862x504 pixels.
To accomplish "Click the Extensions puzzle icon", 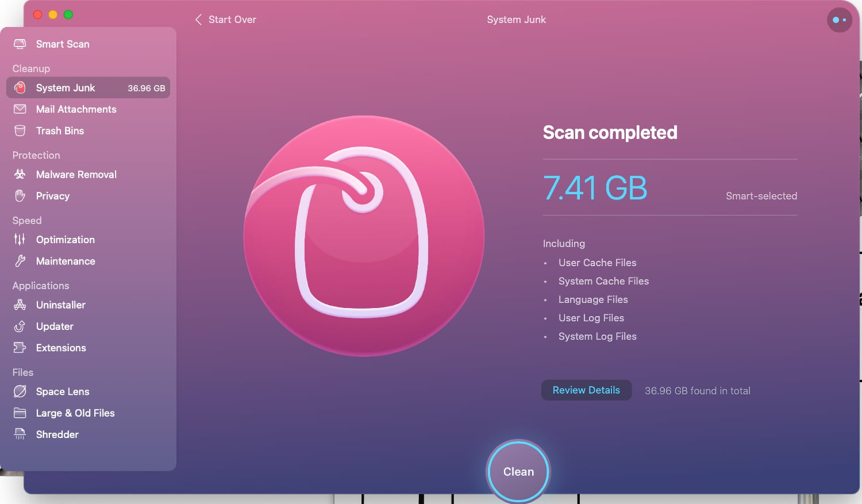I will 20,348.
